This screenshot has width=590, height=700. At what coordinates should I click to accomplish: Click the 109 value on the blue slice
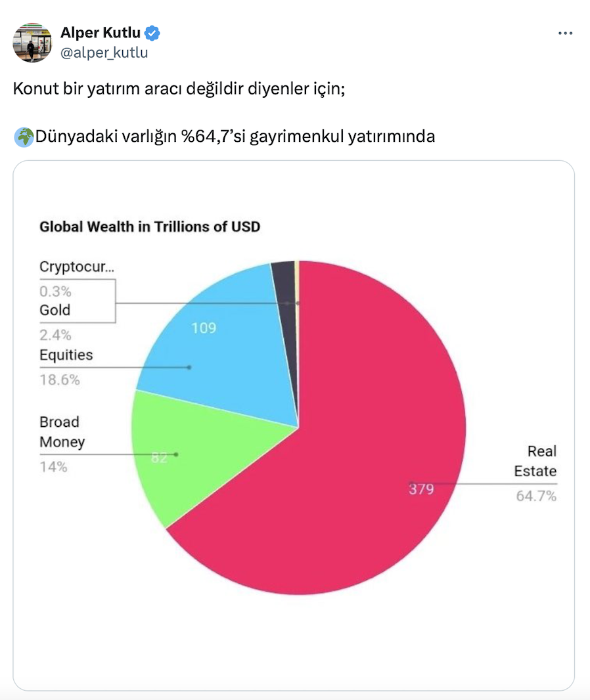click(x=204, y=328)
